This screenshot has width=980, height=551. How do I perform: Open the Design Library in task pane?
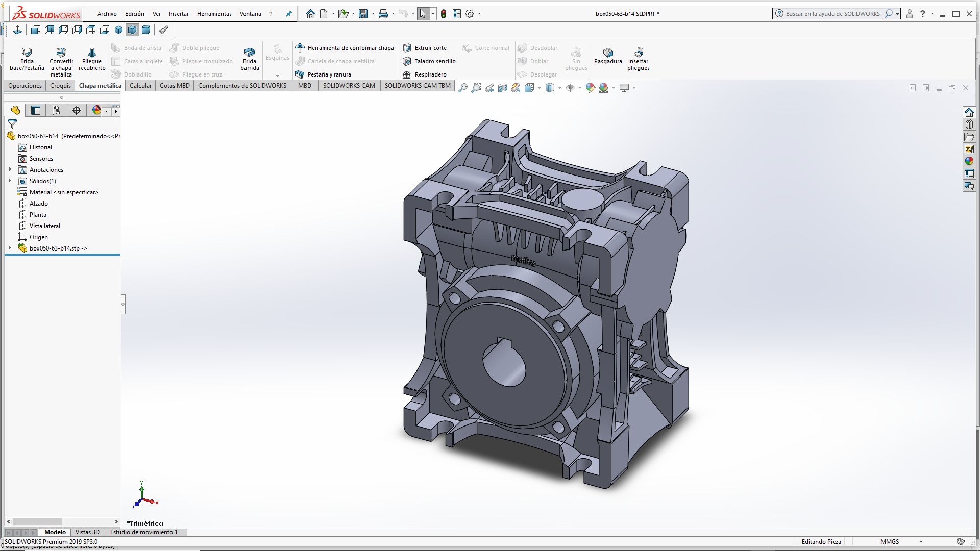[x=969, y=124]
